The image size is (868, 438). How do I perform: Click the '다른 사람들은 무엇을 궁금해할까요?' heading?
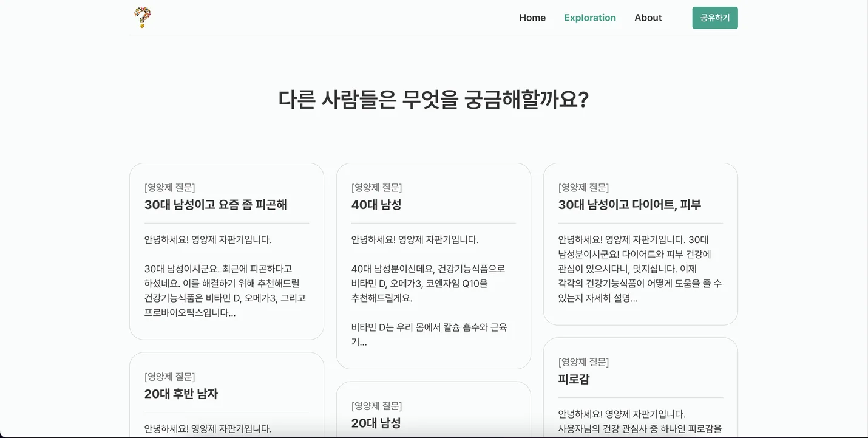[x=433, y=100]
